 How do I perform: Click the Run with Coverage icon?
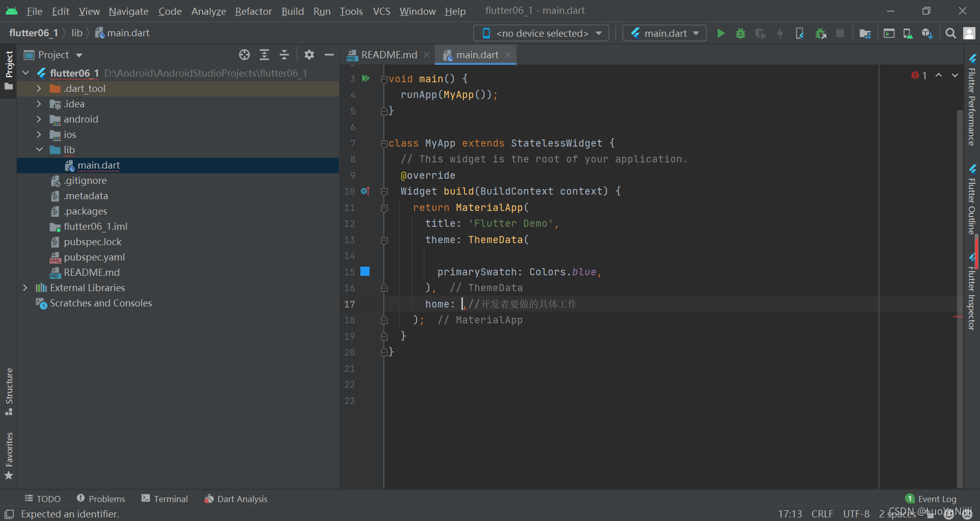pyautogui.click(x=761, y=33)
